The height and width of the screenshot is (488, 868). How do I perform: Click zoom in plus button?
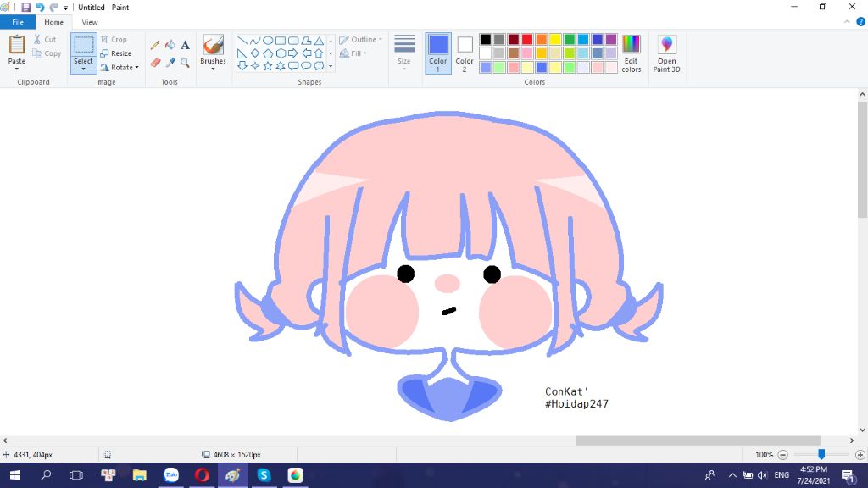point(860,455)
